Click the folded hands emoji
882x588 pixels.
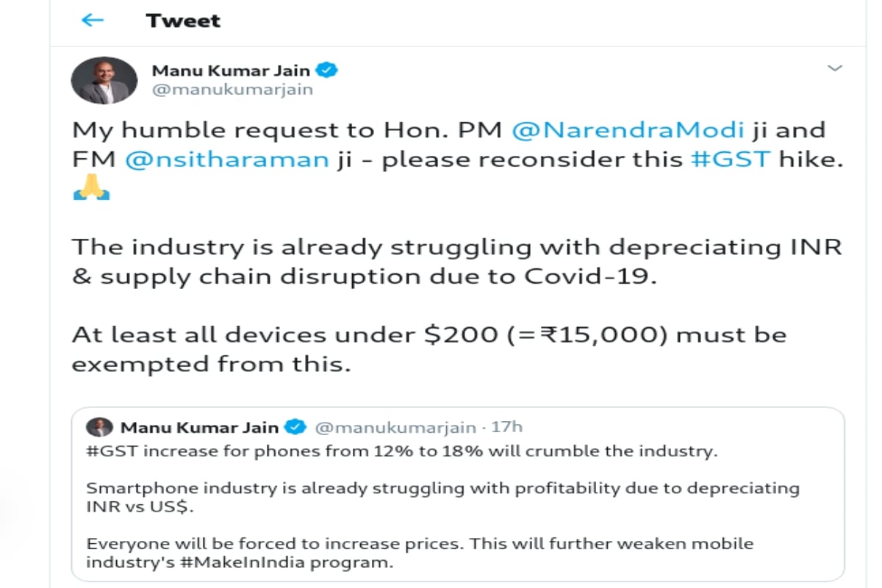pyautogui.click(x=91, y=190)
